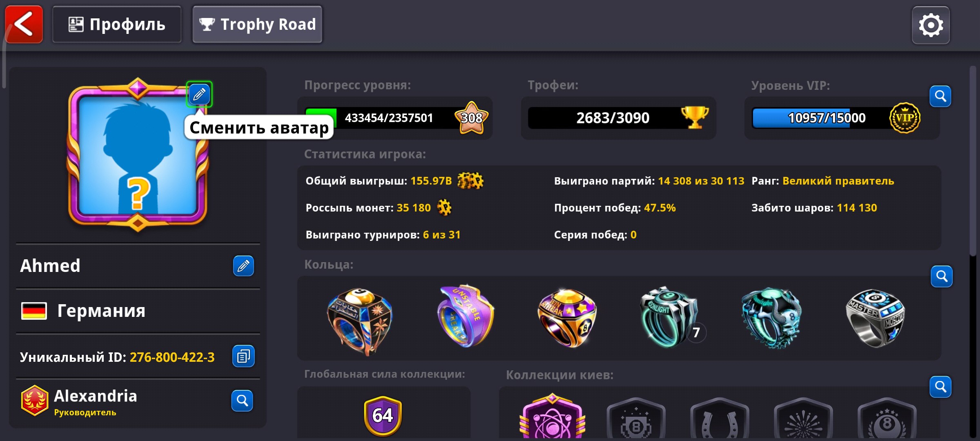
Task: Select the Master Moscow silver ring
Action: tap(875, 318)
